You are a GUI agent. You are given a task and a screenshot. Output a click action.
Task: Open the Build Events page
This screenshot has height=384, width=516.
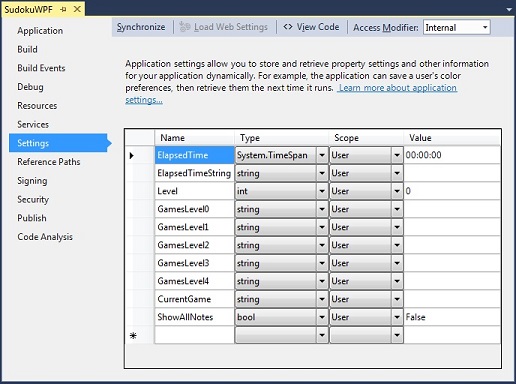tap(41, 68)
